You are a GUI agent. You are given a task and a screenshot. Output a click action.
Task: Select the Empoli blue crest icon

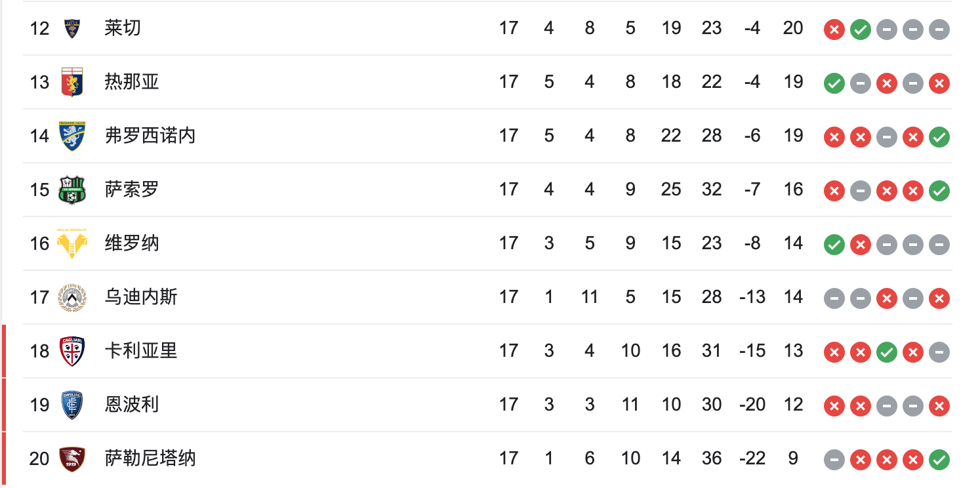pyautogui.click(x=72, y=405)
